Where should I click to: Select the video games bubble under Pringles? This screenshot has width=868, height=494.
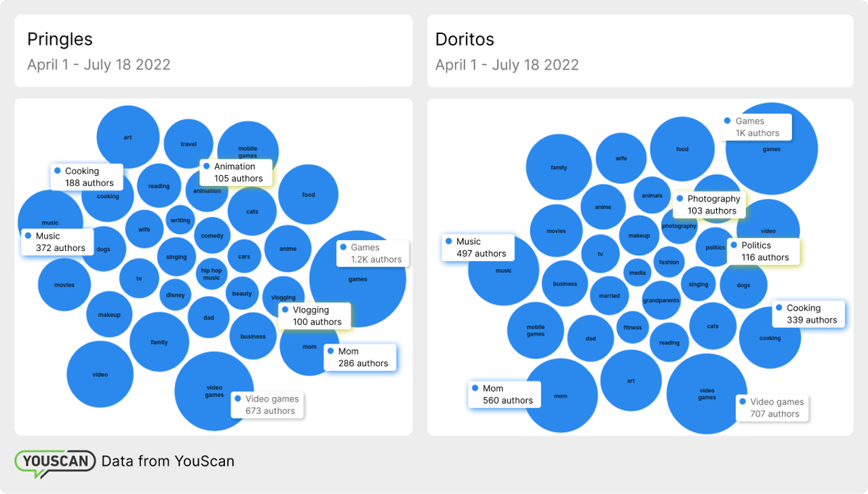pyautogui.click(x=214, y=391)
